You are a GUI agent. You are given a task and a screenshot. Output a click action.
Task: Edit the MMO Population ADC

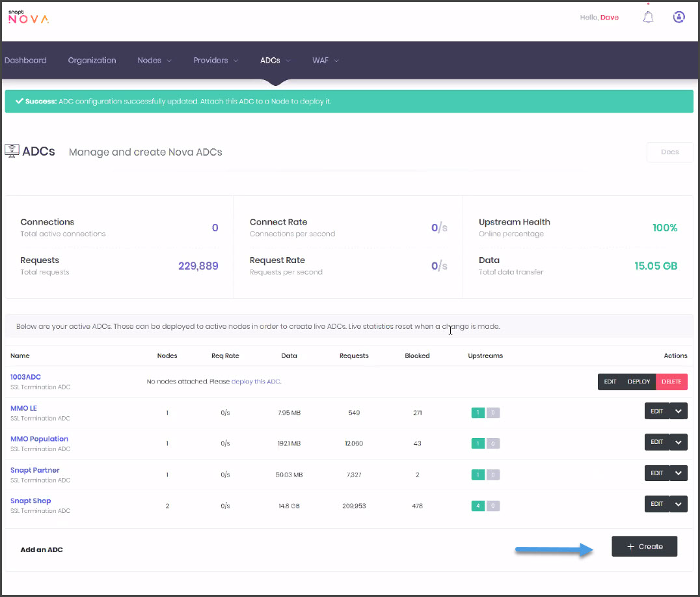click(656, 442)
